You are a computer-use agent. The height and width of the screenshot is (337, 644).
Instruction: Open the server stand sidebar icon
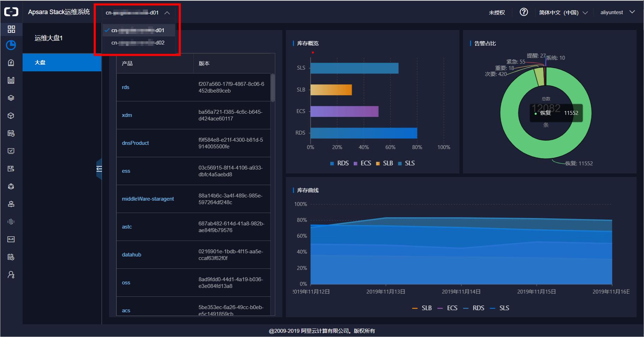[11, 204]
